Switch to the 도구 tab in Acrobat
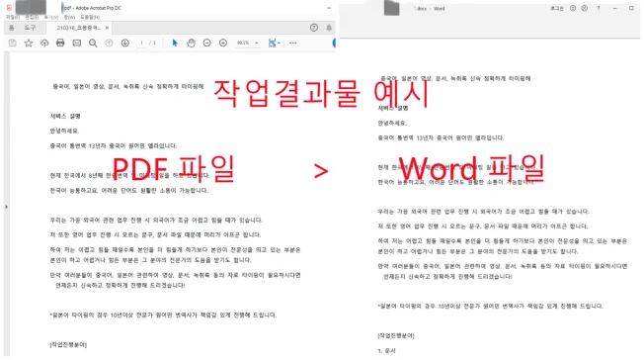The image size is (644, 360). coord(30,28)
